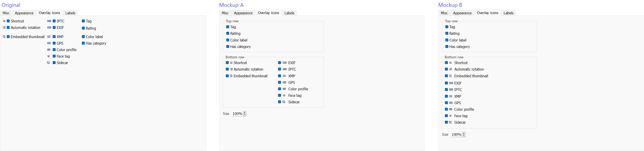This screenshot has width=644, height=151.
Task: Open the Labels tab in Mockup A
Action: [x=289, y=13]
